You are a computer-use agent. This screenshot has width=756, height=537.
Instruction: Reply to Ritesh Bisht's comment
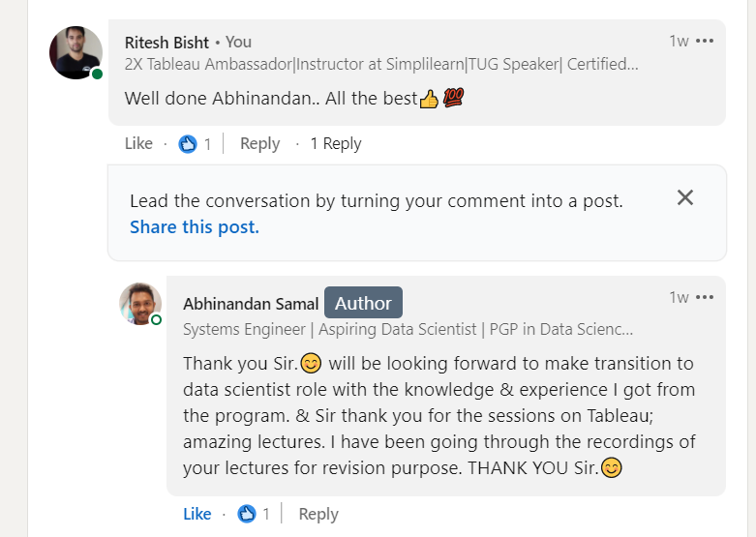[259, 144]
